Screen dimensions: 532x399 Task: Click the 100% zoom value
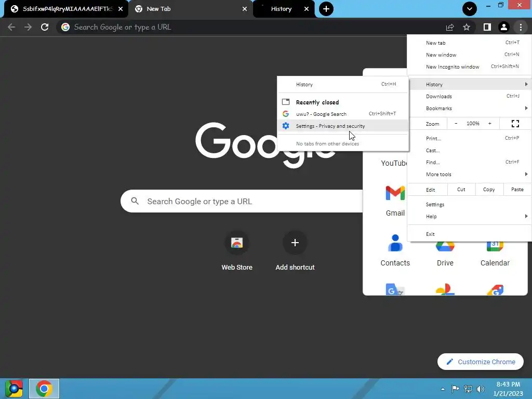(473, 124)
